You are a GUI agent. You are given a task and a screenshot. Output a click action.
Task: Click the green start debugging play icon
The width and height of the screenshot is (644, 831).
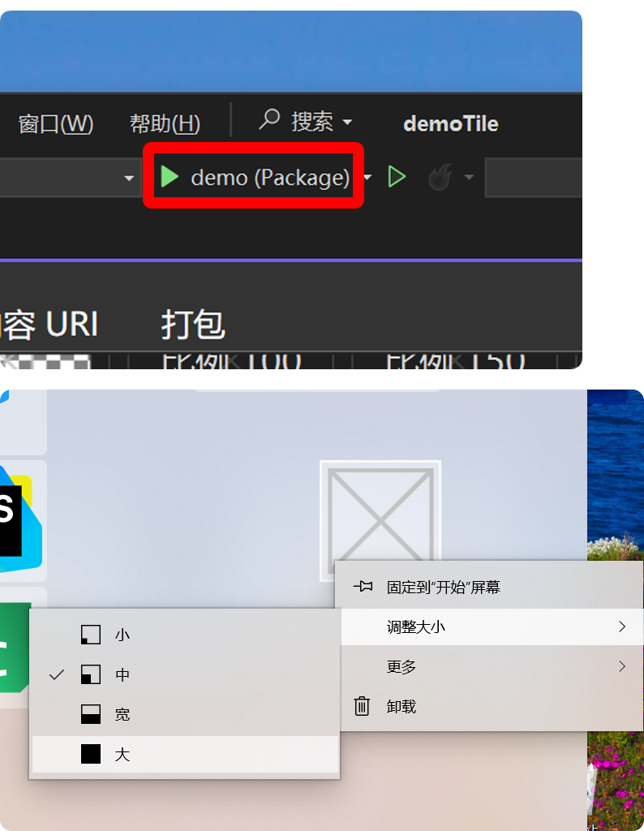click(x=170, y=176)
